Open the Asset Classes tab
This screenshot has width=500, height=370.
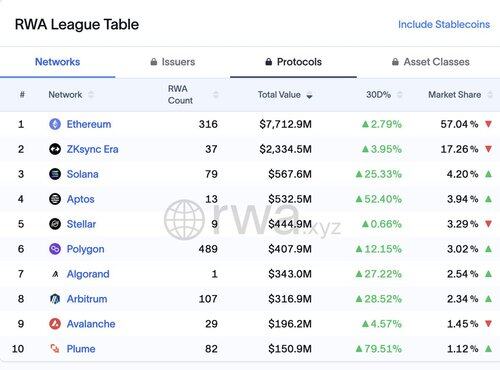(x=431, y=62)
